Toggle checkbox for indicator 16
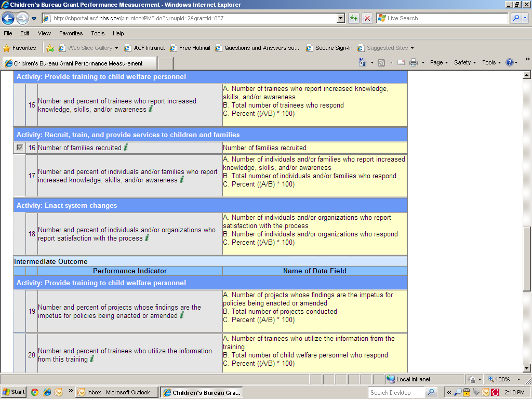Image resolution: width=532 pixels, height=399 pixels. point(20,148)
